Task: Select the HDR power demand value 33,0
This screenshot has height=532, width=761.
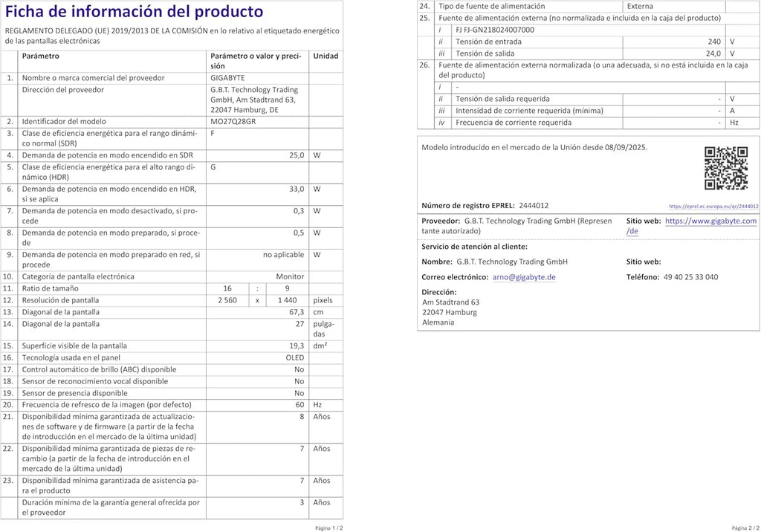Action: [x=297, y=189]
